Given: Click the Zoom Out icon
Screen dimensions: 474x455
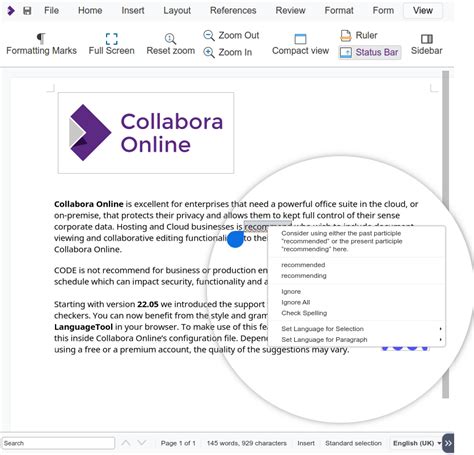Looking at the screenshot, I should point(209,35).
